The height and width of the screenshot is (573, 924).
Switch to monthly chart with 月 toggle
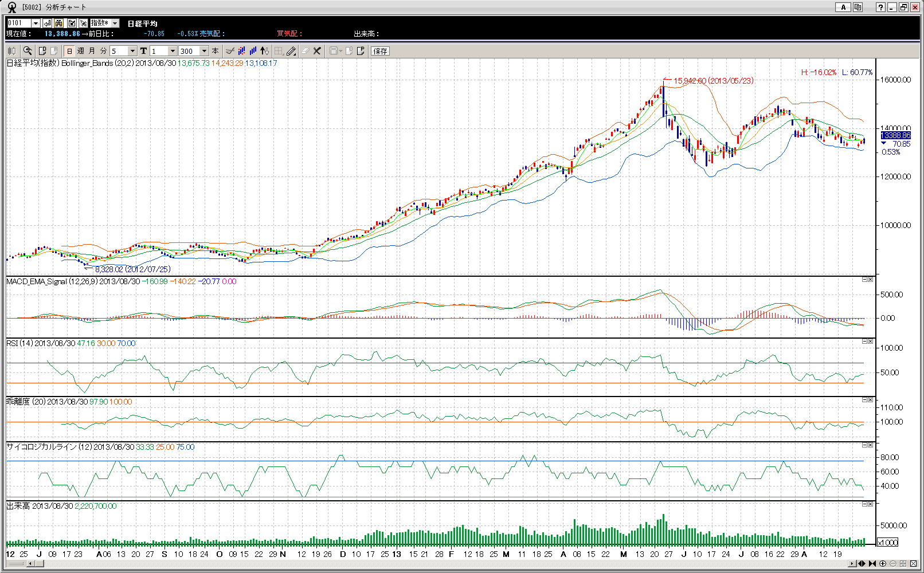click(92, 51)
